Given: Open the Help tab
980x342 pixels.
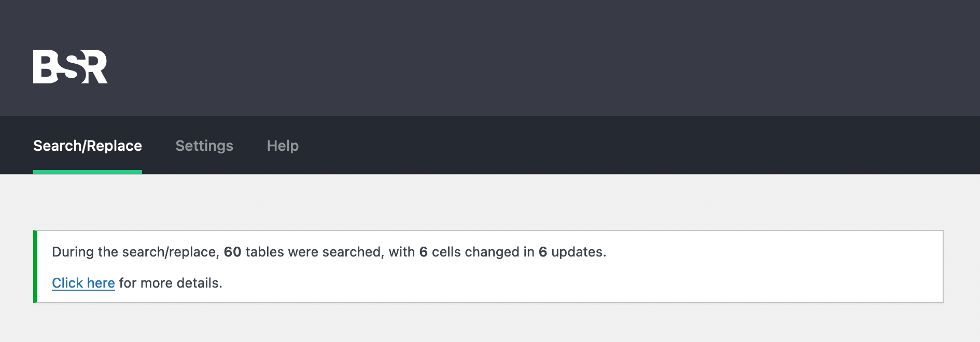Looking at the screenshot, I should pos(283,146).
